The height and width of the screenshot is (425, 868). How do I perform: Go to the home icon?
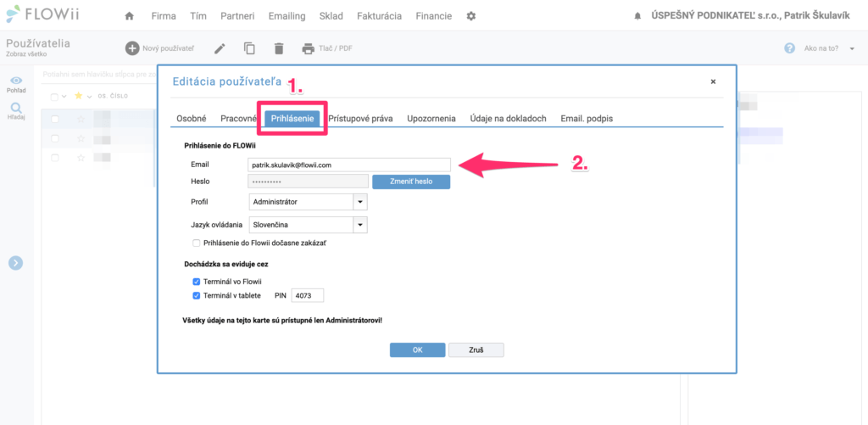(x=130, y=16)
